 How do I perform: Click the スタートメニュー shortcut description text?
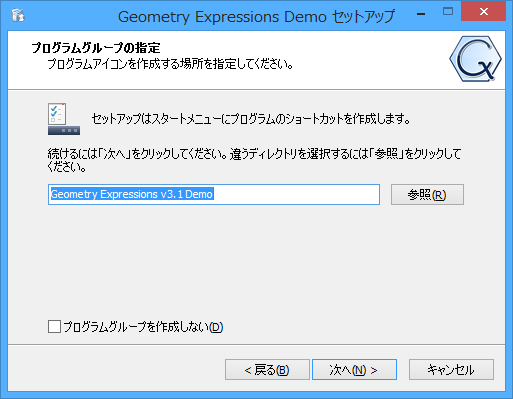[251, 119]
